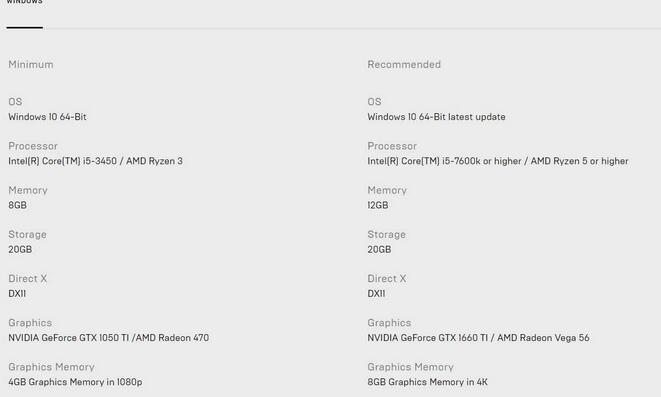The height and width of the screenshot is (397, 661).
Task: Click the recommended processor i5-7600k text
Action: pos(498,161)
